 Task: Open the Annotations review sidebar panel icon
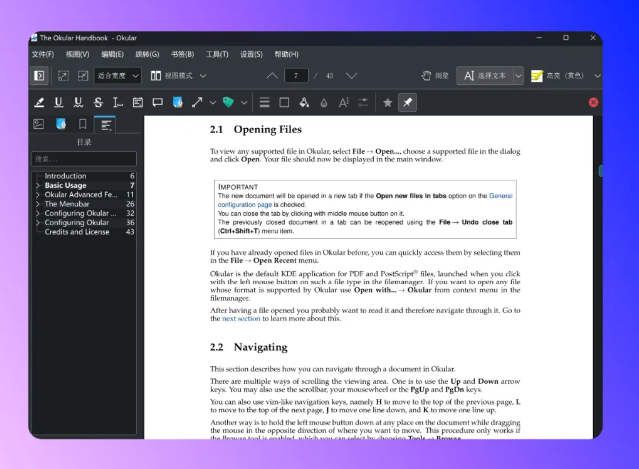point(61,124)
